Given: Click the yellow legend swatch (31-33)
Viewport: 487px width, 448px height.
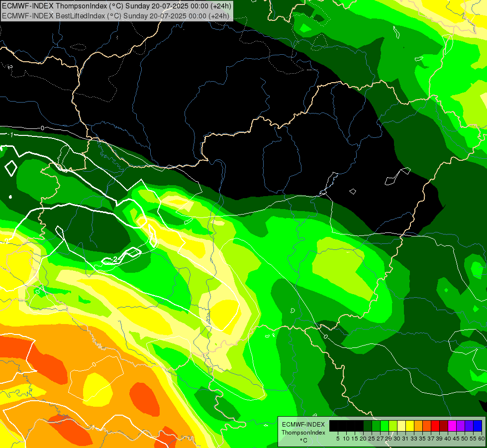Looking at the screenshot, I should click(410, 426).
